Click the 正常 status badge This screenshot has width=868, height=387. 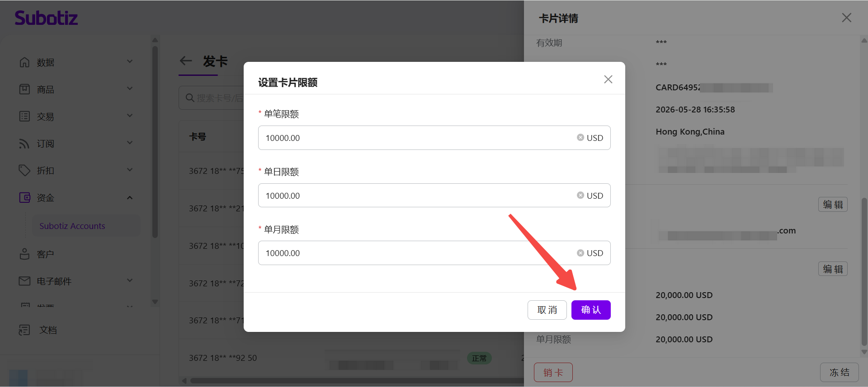pyautogui.click(x=479, y=358)
